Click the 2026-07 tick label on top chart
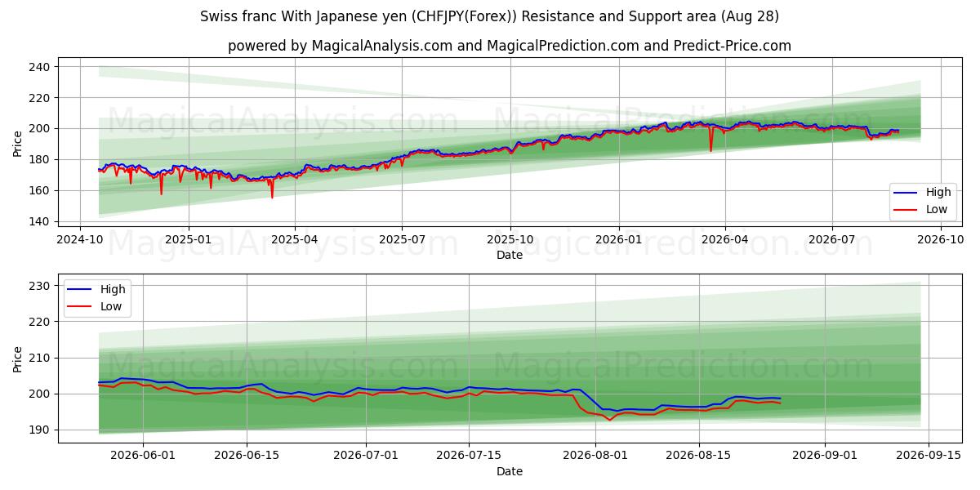Viewport: 980px width, 490px height. click(832, 239)
